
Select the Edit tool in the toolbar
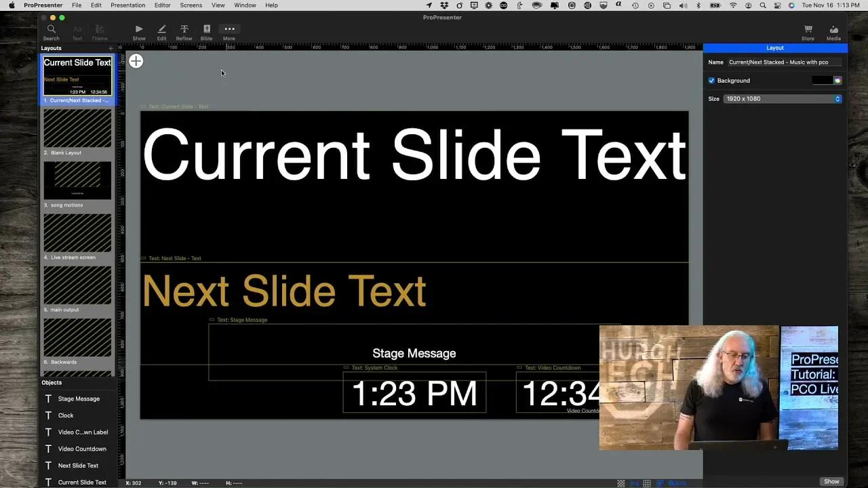click(161, 31)
